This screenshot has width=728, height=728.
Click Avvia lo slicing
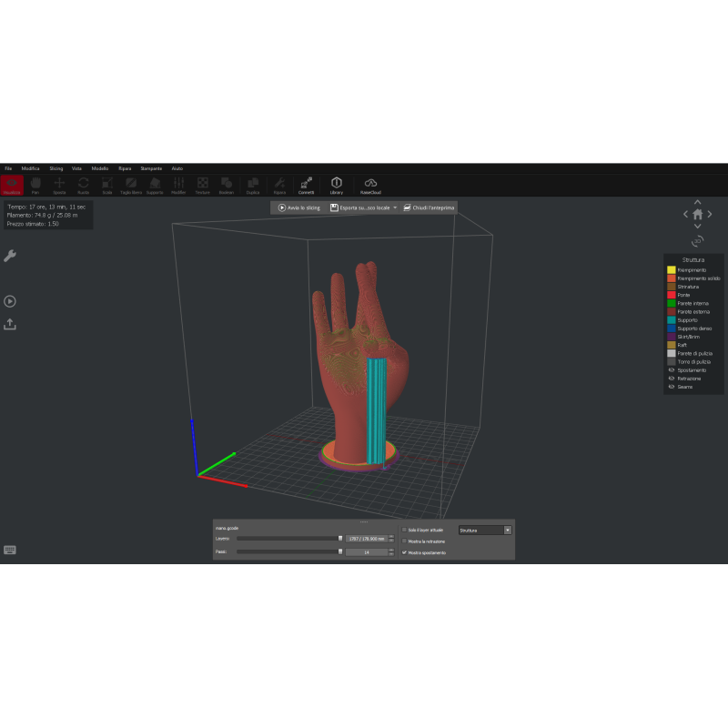pos(300,207)
